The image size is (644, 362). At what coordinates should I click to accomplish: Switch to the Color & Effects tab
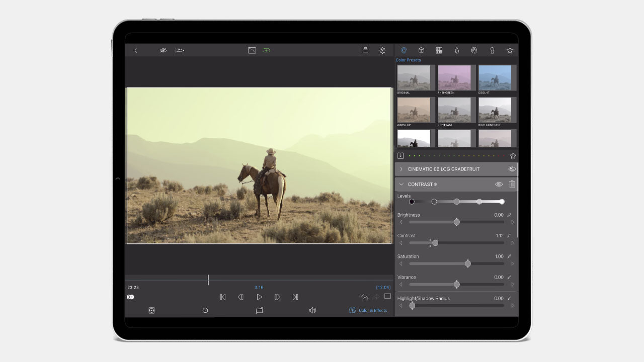click(x=368, y=311)
